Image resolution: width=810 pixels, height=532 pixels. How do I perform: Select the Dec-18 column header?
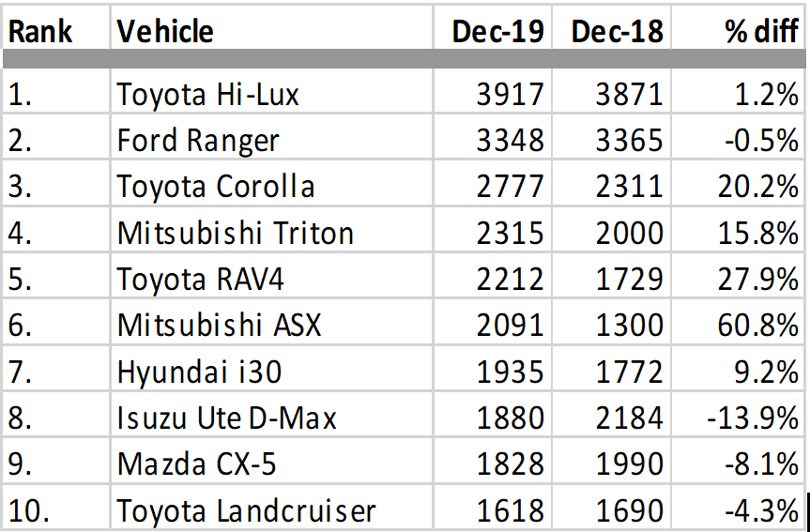tap(617, 32)
